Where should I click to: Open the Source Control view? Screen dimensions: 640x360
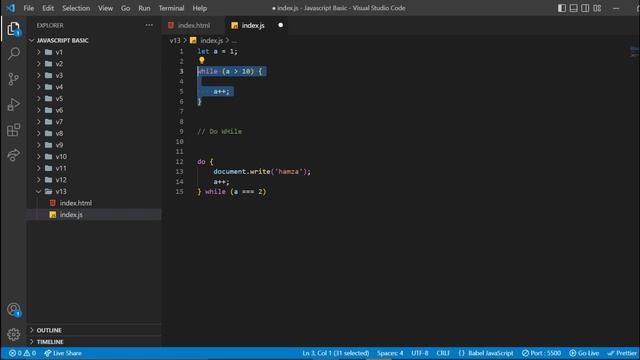click(13, 79)
